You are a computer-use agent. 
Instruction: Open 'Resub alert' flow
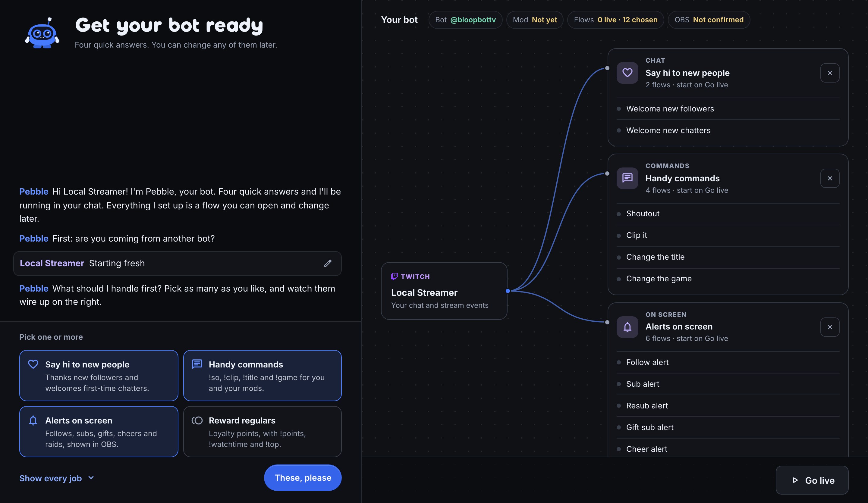[x=728, y=406]
